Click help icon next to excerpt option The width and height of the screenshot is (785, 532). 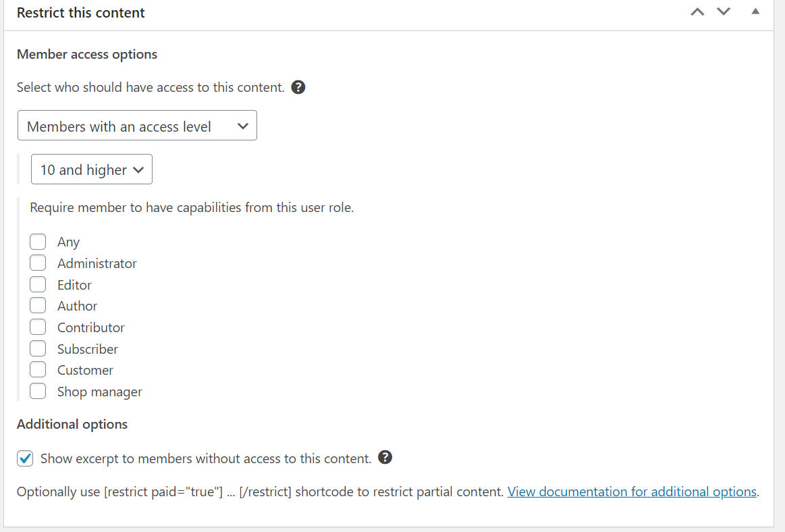[385, 458]
